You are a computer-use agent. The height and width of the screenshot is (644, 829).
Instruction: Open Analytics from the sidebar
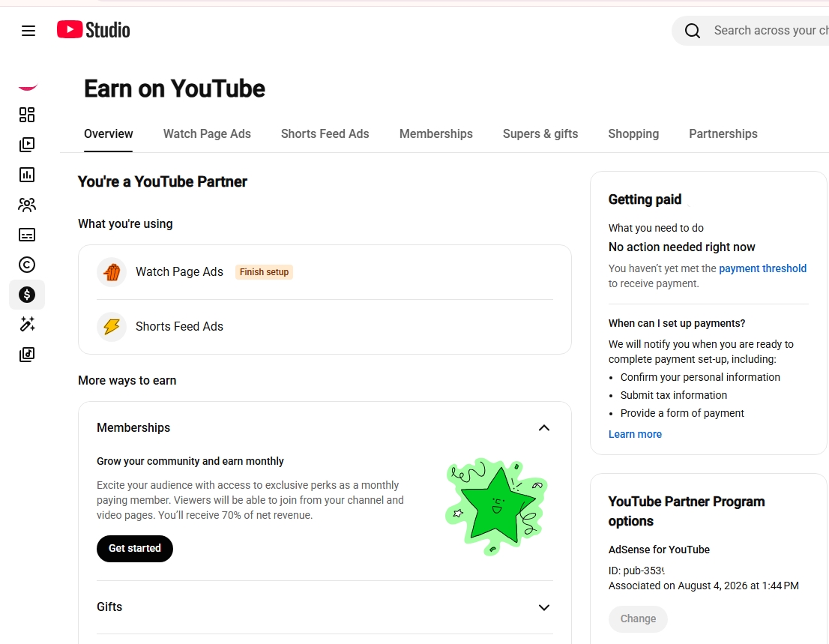point(27,175)
